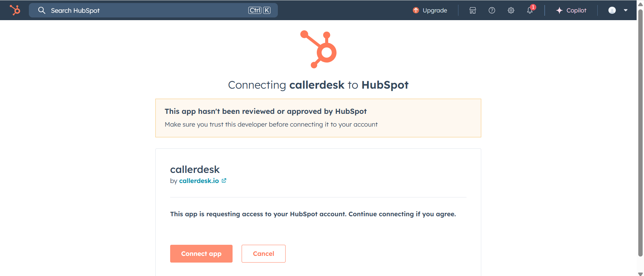Viewport: 644px width, 276px height.
Task: Click the scrollbar down arrow
Action: (x=640, y=274)
